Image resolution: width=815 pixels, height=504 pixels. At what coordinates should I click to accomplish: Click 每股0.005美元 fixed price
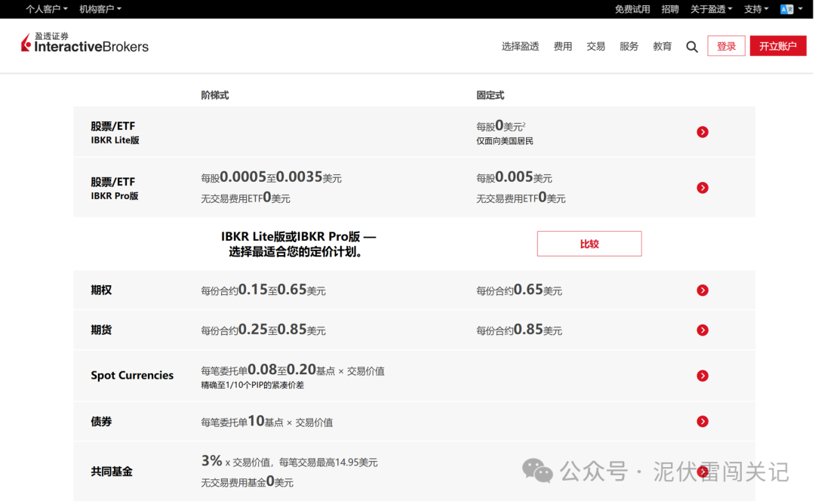514,177
